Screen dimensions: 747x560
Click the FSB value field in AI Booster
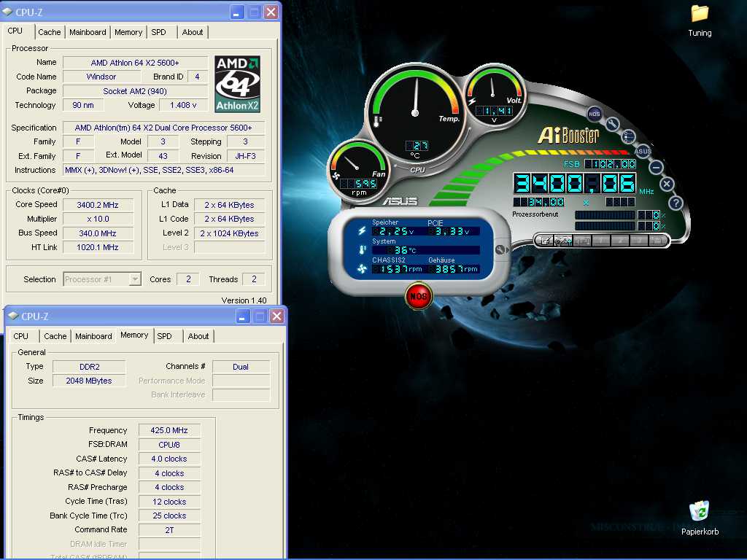pyautogui.click(x=611, y=164)
